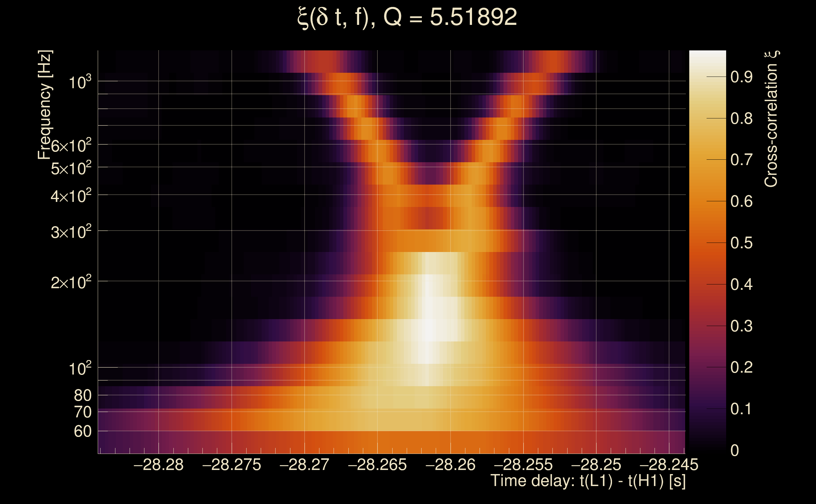The width and height of the screenshot is (816, 504).
Task: Click the −28.28 time-axis tick label
Action: (159, 465)
